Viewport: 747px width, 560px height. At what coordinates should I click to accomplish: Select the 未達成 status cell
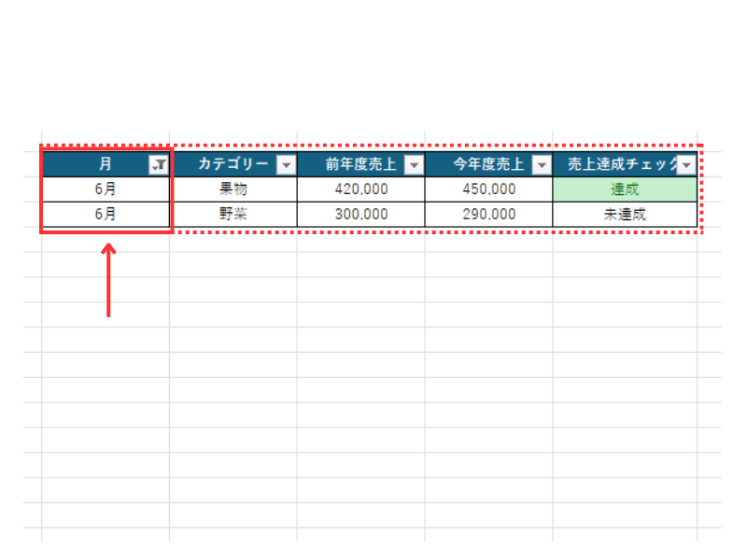pos(624,214)
